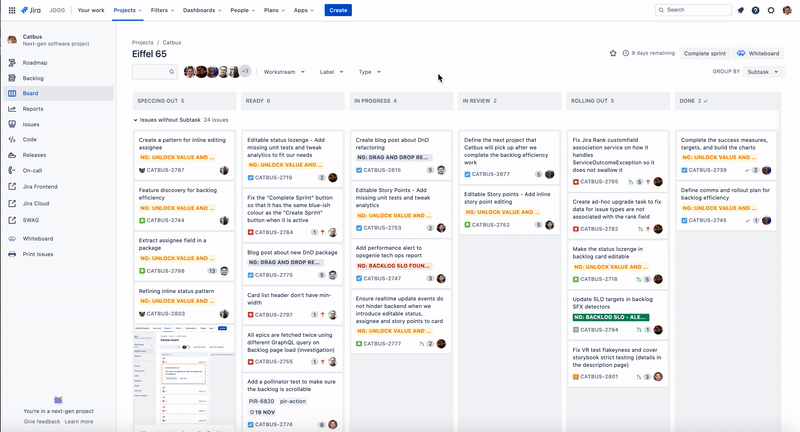This screenshot has height=432, width=800.
Task: Open the SWAG sidebar link
Action: pyautogui.click(x=31, y=220)
